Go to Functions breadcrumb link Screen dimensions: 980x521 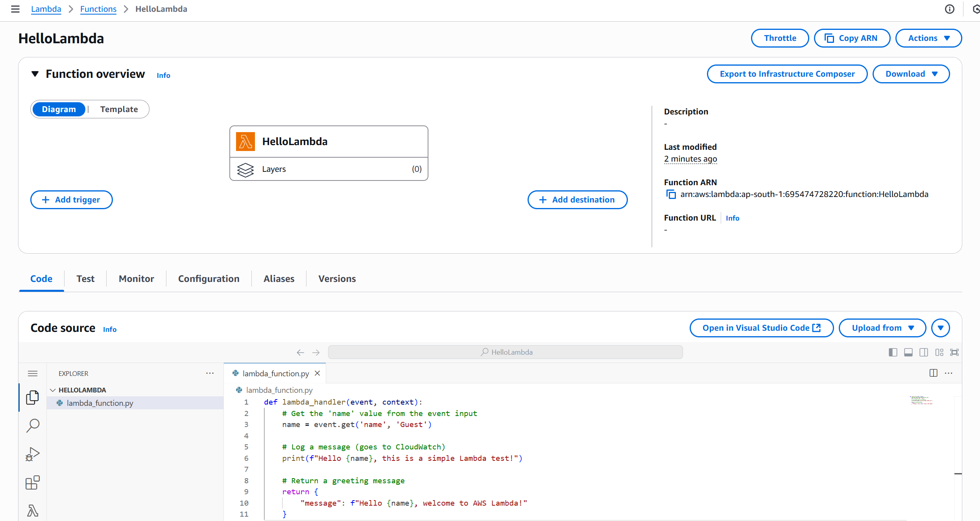[x=98, y=9]
